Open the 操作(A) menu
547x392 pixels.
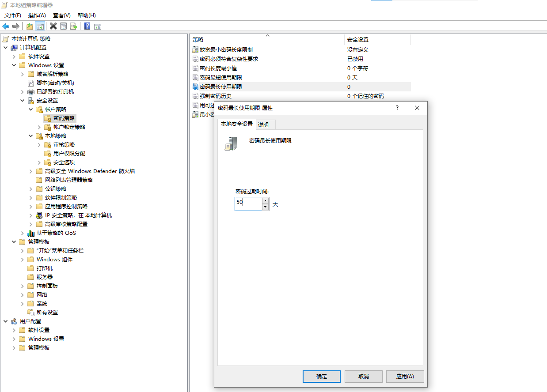click(37, 15)
